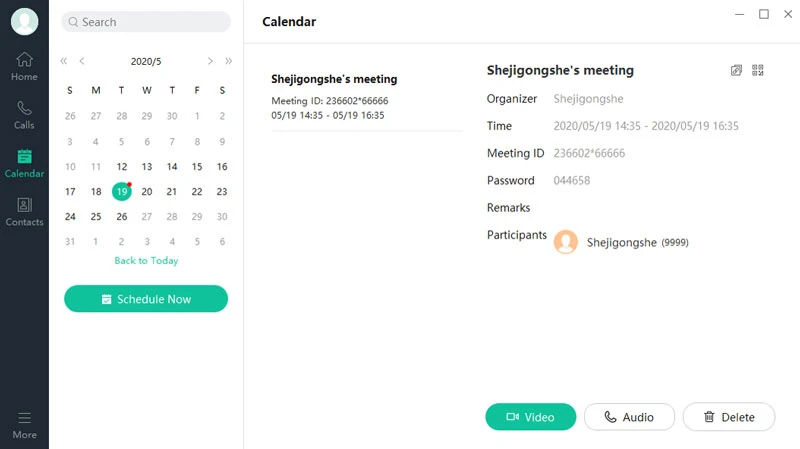Copy the meeting information icon
Viewport: 800px width, 449px height.
(737, 70)
